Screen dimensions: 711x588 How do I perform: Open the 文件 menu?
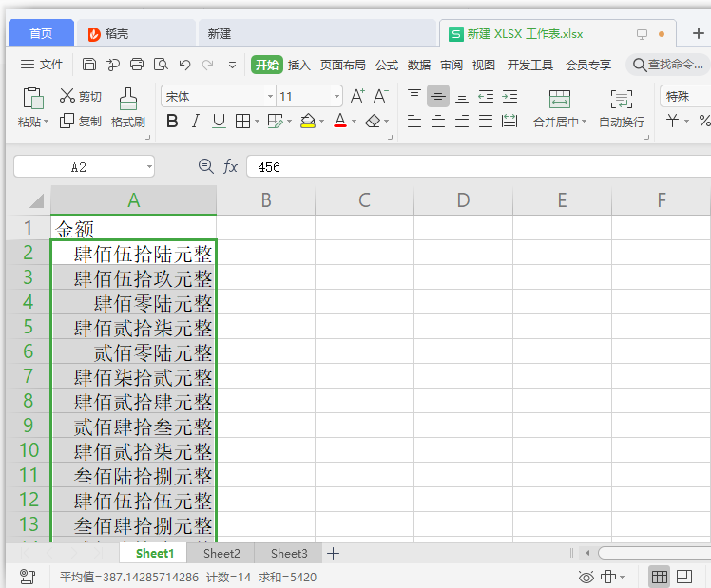pos(41,65)
